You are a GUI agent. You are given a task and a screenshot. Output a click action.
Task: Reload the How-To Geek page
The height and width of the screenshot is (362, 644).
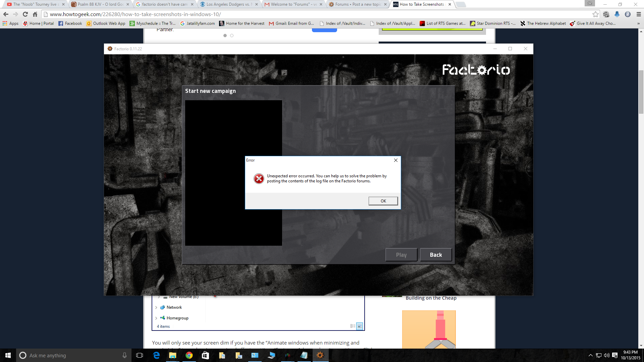pyautogui.click(x=25, y=14)
